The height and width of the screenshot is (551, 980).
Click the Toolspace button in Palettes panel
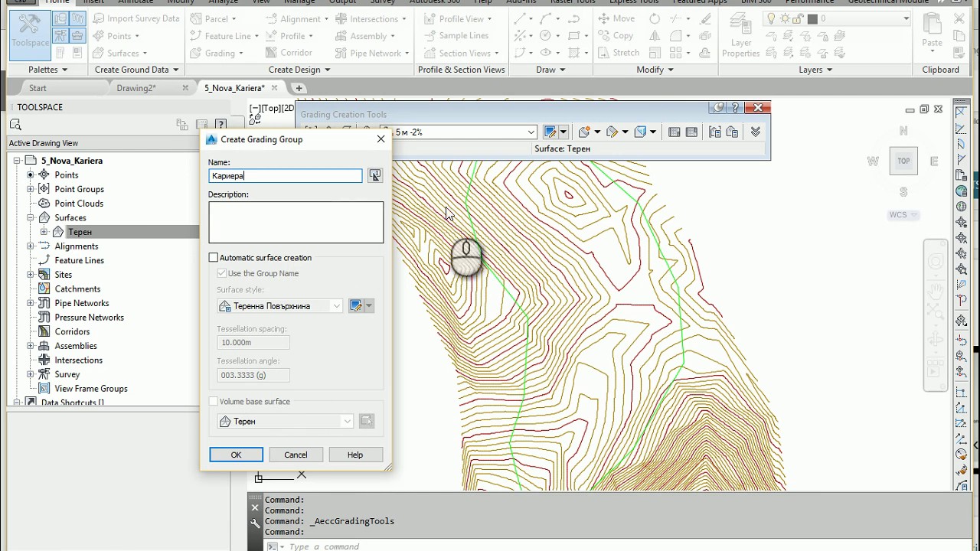[x=31, y=34]
